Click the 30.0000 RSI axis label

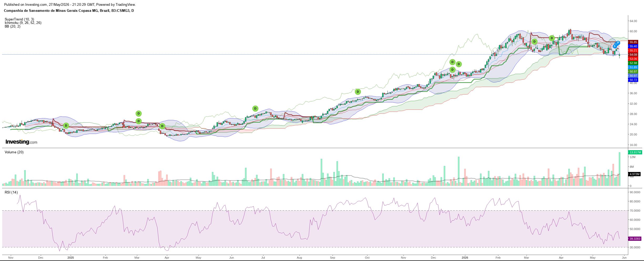point(635,247)
